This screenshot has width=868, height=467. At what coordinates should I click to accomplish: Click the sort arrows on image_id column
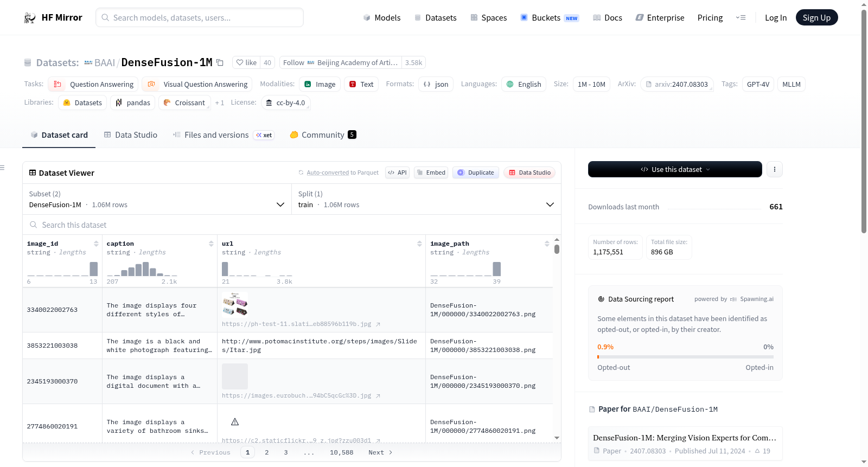(x=96, y=244)
